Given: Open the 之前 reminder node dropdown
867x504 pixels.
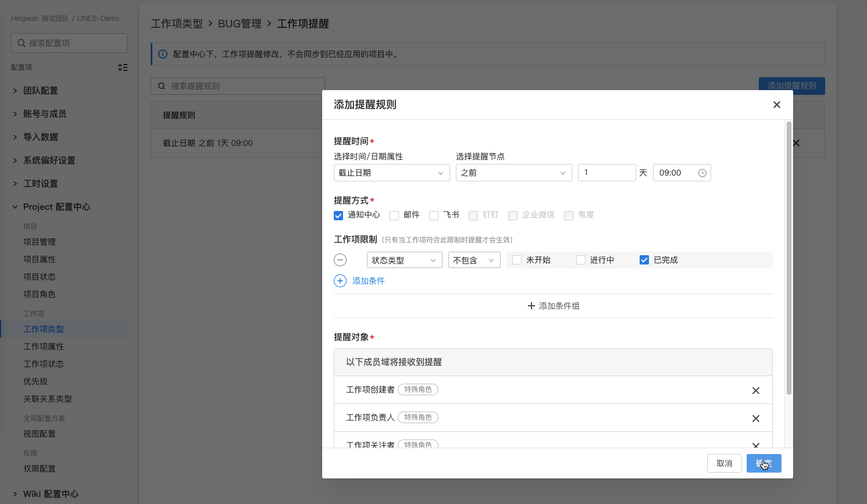Looking at the screenshot, I should pos(513,172).
